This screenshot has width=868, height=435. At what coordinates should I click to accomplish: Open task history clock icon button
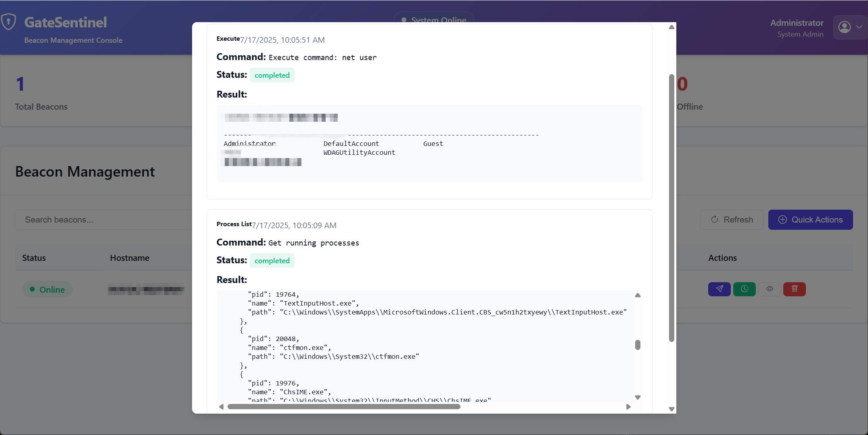click(744, 289)
